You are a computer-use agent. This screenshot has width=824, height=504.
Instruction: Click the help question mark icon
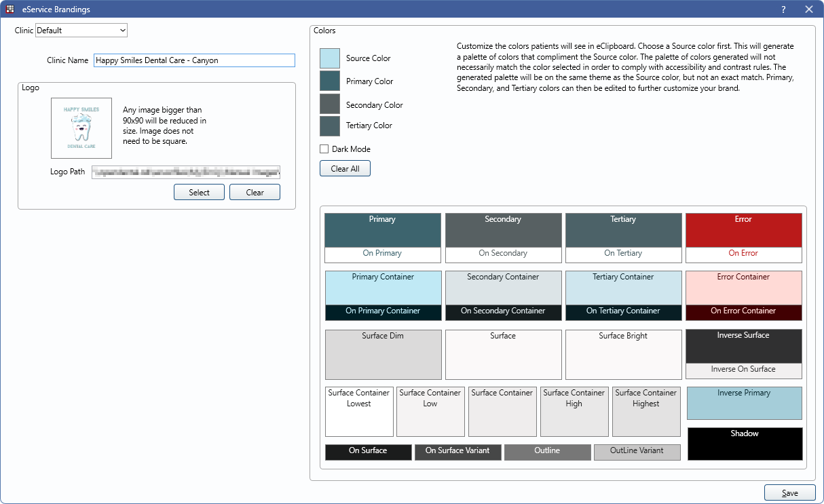pos(783,9)
